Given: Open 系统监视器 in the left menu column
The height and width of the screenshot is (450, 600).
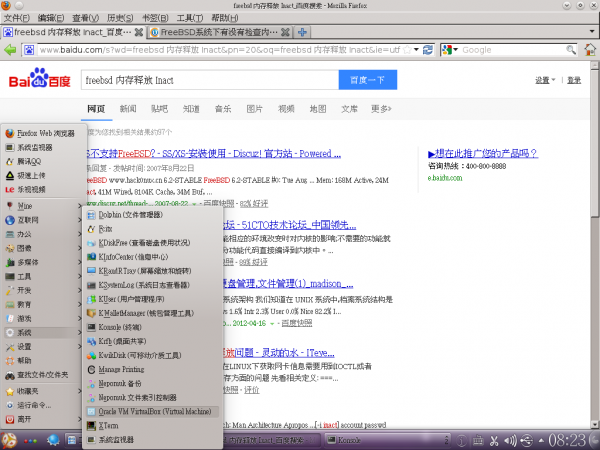Looking at the screenshot, I should pyautogui.click(x=44, y=147).
